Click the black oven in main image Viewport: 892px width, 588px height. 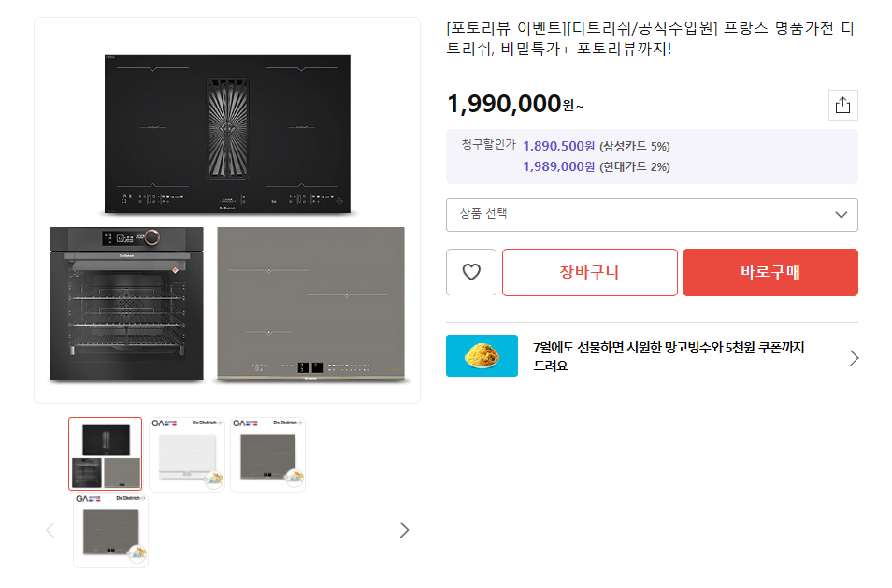[126, 304]
